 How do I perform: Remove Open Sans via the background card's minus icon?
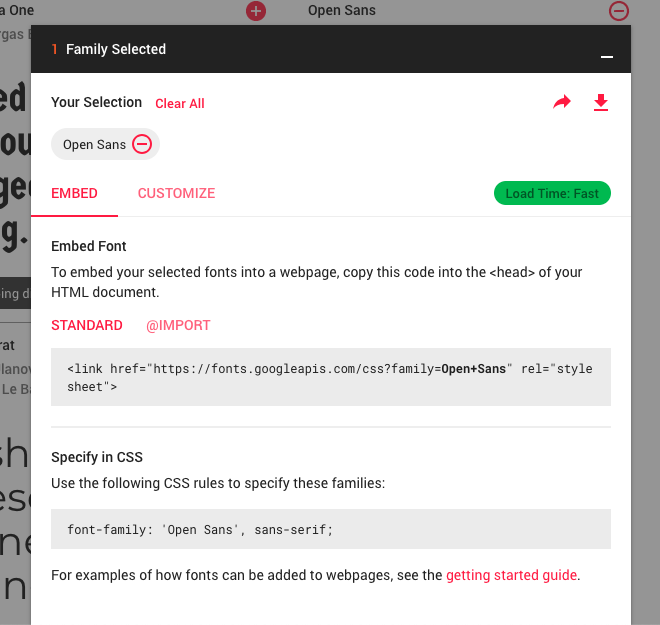(619, 11)
